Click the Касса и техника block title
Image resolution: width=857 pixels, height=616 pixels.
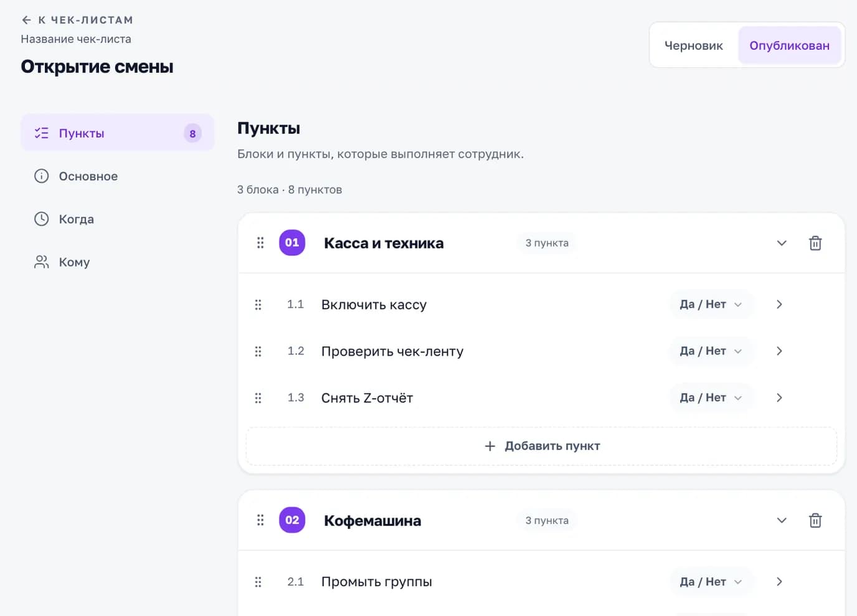click(x=384, y=243)
